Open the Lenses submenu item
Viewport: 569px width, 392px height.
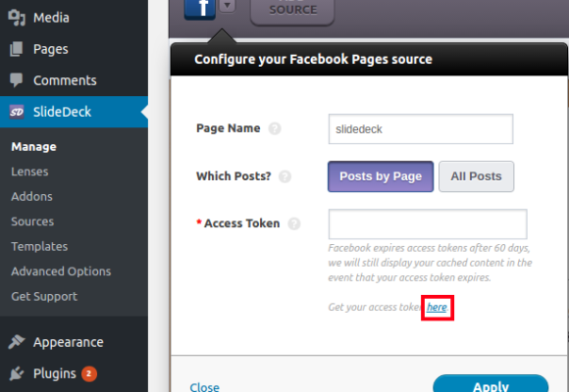(29, 171)
